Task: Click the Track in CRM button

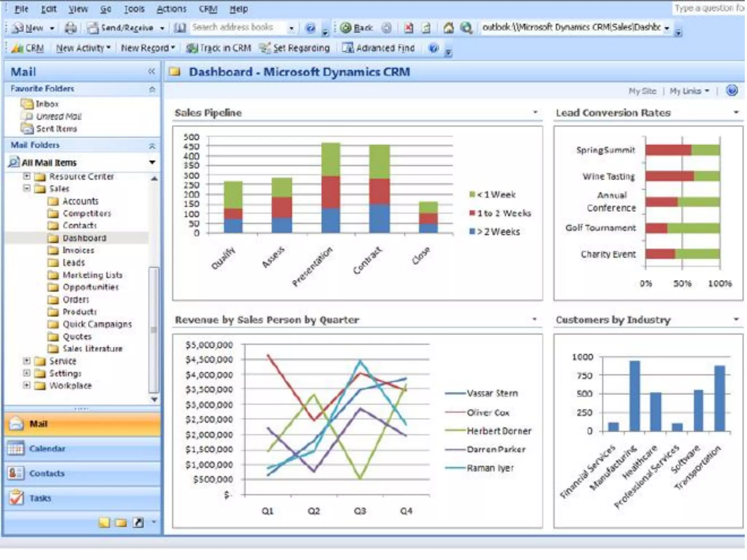Action: pyautogui.click(x=218, y=48)
